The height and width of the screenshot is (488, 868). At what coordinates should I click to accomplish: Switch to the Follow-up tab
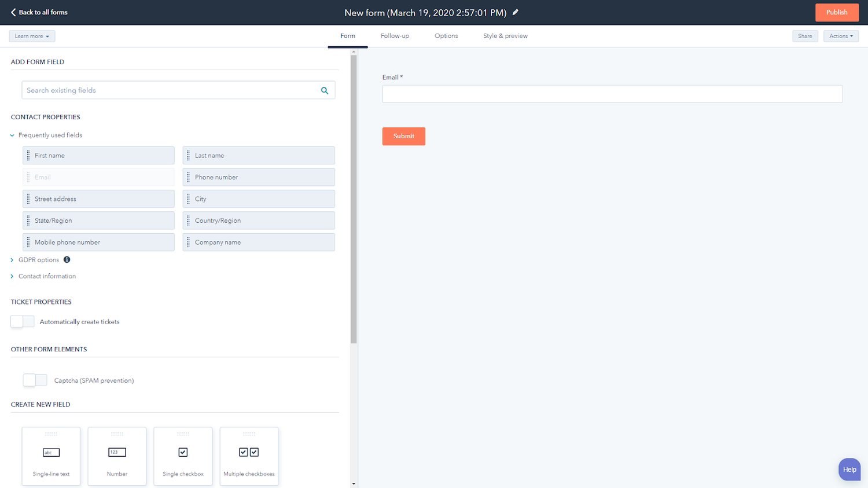[x=395, y=36]
